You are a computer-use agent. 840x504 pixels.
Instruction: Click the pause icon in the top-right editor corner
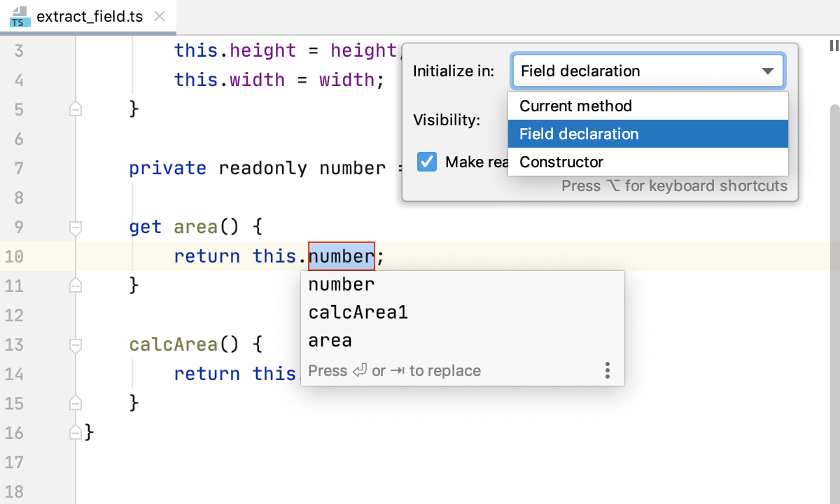833,45
